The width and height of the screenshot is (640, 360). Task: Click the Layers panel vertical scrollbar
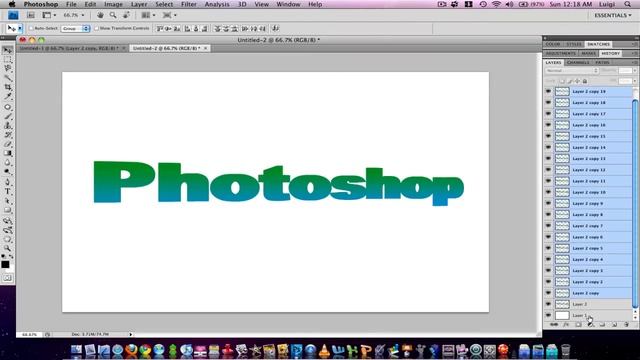click(635, 204)
